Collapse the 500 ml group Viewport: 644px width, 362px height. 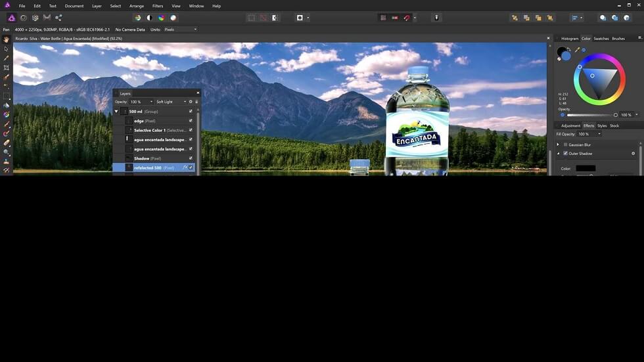[x=116, y=111]
